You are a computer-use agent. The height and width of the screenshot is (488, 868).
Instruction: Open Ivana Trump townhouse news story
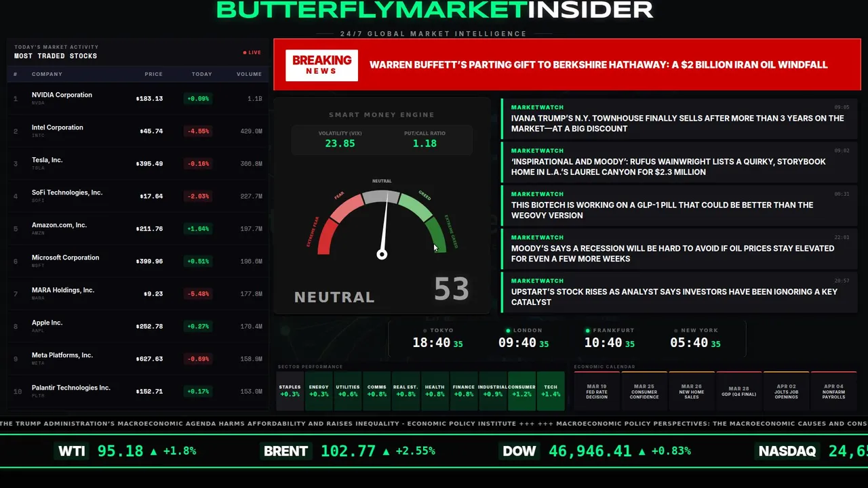coord(679,119)
